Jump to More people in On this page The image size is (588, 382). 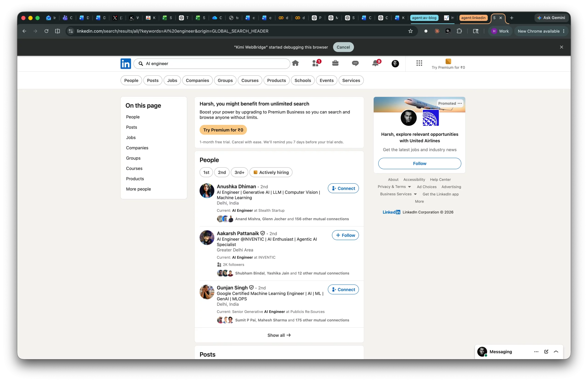(x=138, y=189)
